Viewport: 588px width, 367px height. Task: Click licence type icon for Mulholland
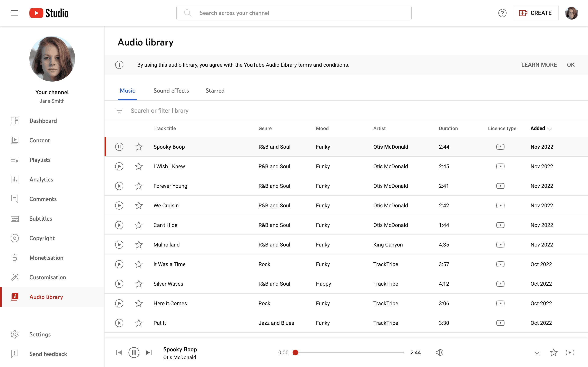coord(500,245)
